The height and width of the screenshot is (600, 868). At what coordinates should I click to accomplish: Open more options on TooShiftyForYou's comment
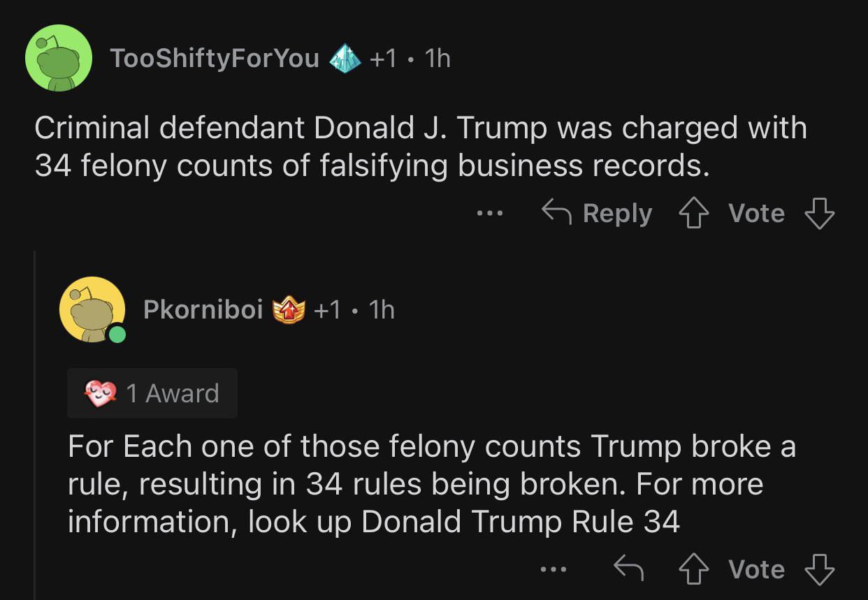click(490, 214)
